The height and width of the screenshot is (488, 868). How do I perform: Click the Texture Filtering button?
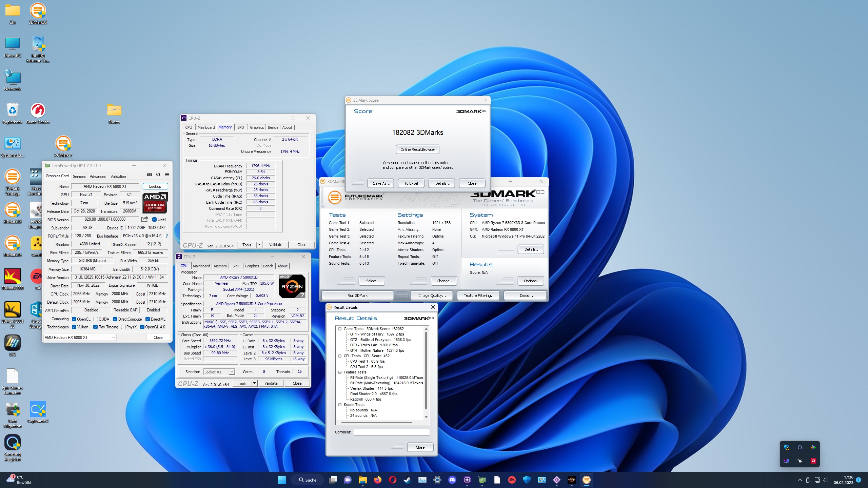click(479, 295)
